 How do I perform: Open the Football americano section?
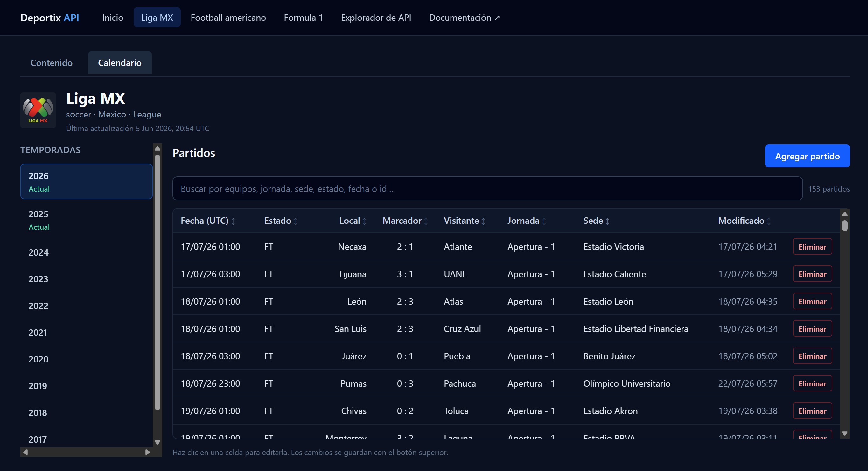point(228,18)
